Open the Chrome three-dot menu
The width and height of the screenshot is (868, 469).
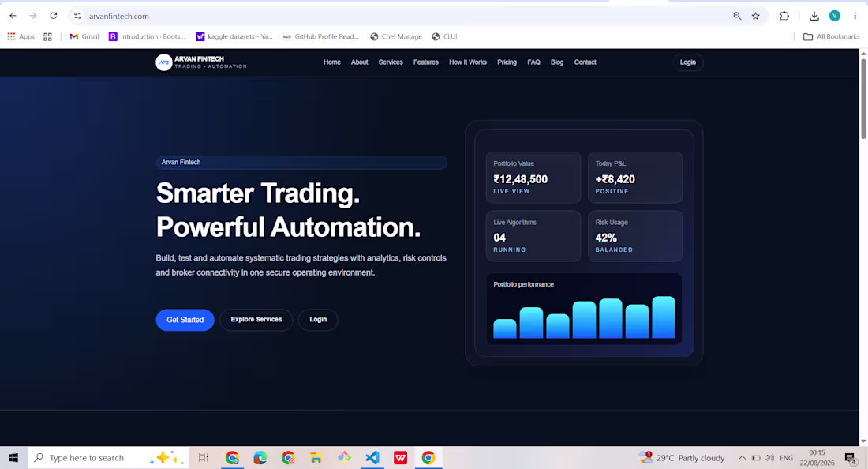pyautogui.click(x=855, y=16)
